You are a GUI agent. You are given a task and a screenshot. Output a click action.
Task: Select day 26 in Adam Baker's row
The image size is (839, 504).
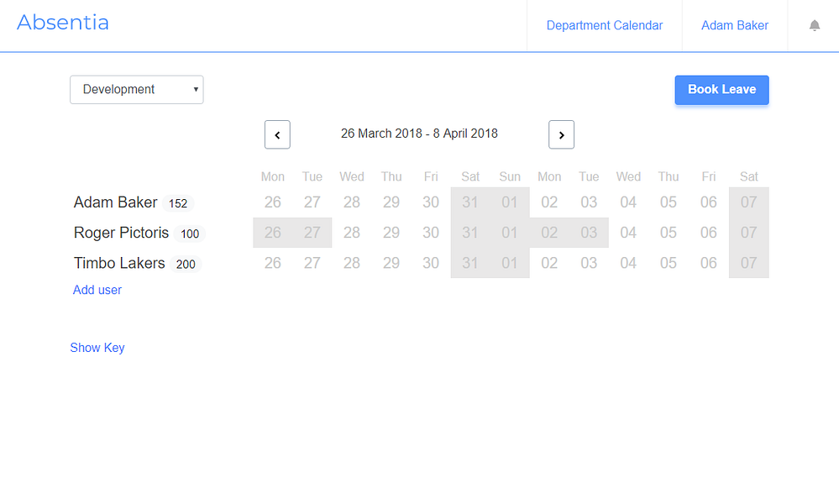(273, 202)
